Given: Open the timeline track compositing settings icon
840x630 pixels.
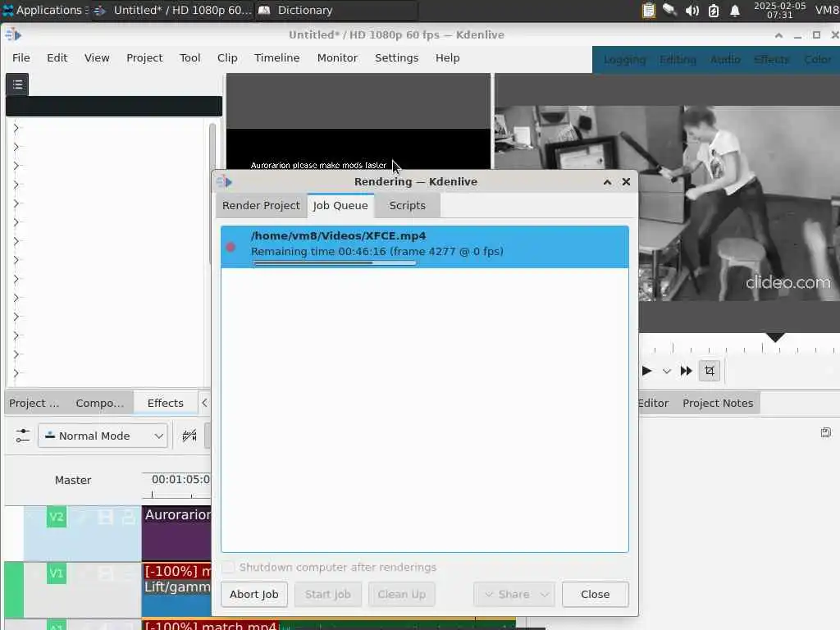Looking at the screenshot, I should coord(22,436).
